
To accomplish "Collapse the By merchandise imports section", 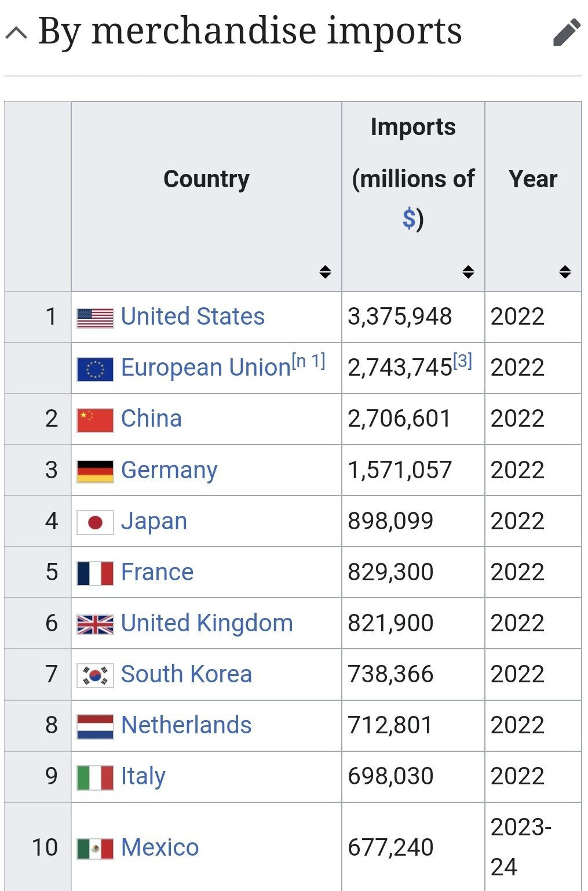I will point(16,32).
